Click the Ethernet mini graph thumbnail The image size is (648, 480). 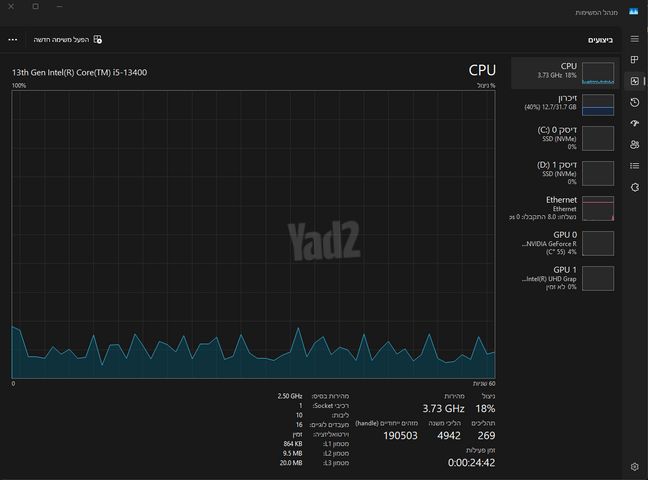(598, 209)
